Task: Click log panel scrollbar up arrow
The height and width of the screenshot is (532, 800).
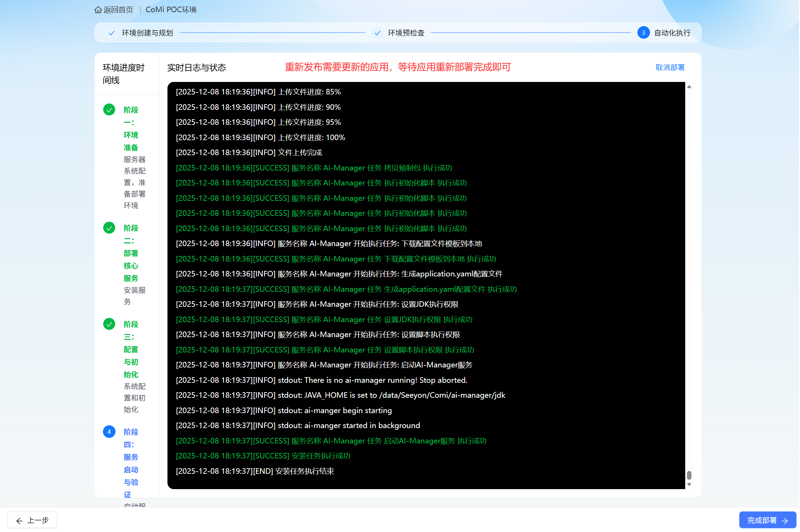Action: [689, 87]
